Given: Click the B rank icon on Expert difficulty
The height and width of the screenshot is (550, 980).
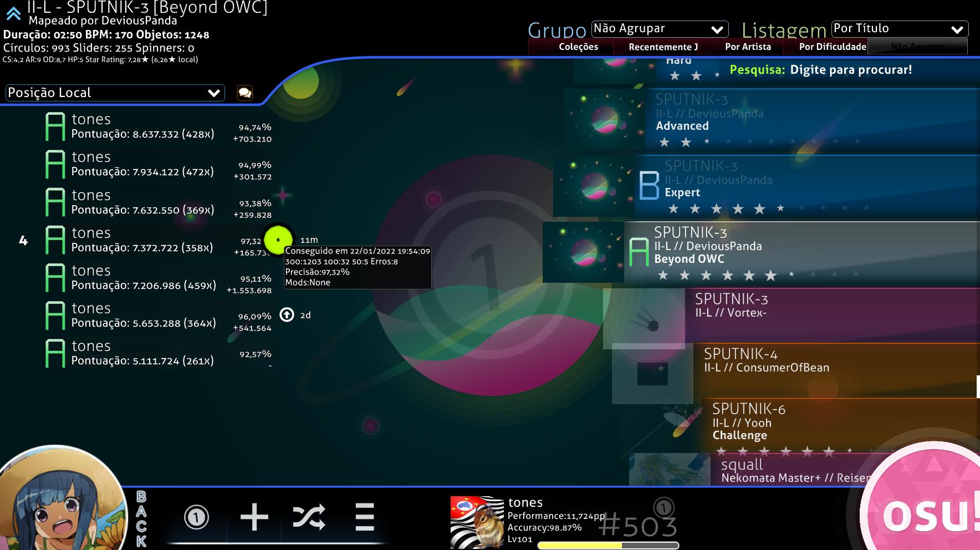Looking at the screenshot, I should pos(649,186).
